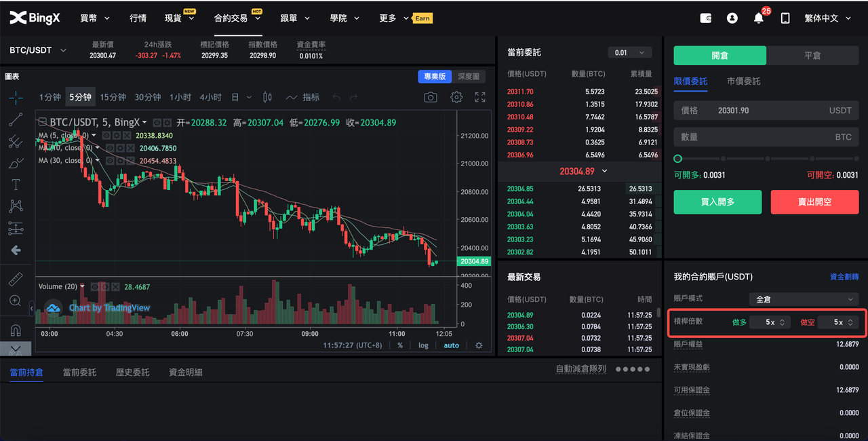Select the text annotation tool
Viewport: 868px width, 441px height.
pos(16,185)
